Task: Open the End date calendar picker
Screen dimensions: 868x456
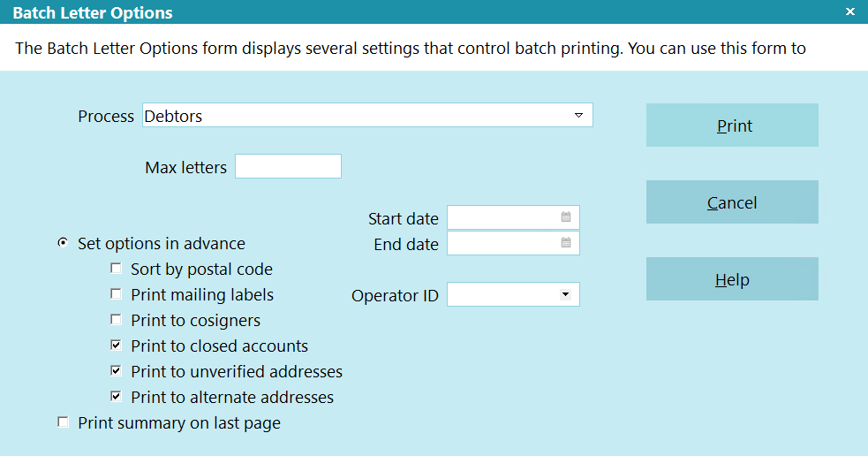Action: (566, 243)
